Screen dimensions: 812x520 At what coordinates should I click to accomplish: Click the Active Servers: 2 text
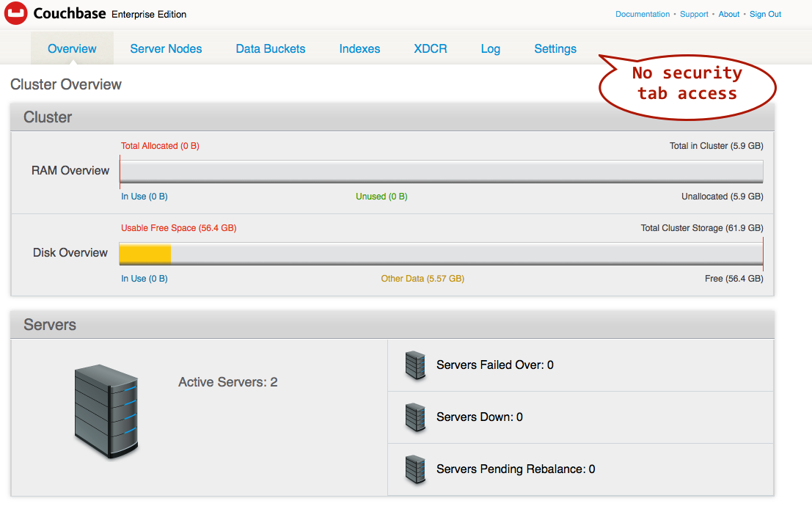coord(228,382)
